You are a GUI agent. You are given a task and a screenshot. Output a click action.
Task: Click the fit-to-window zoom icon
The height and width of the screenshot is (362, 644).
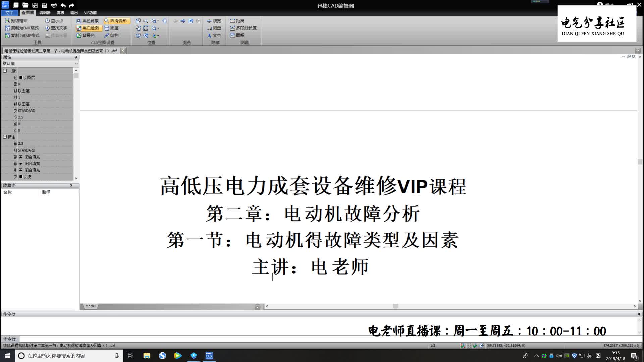[146, 28]
